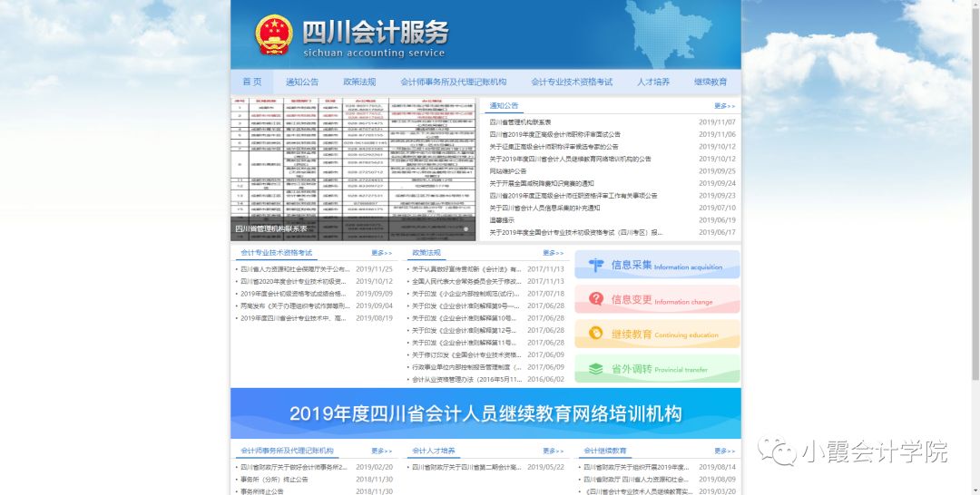Click the carousel slide indicator dot

pos(465,229)
